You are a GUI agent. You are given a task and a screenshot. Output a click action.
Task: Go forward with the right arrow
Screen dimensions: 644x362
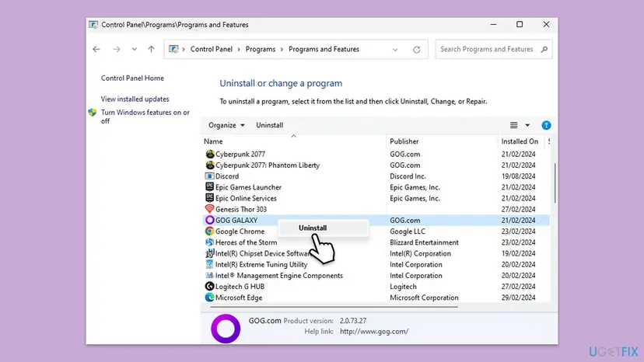click(117, 49)
